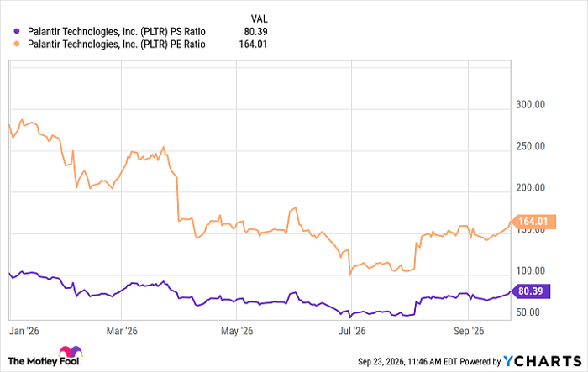Click the Jan '26 x-axis label
This screenshot has width=588, height=372.
coord(24,331)
